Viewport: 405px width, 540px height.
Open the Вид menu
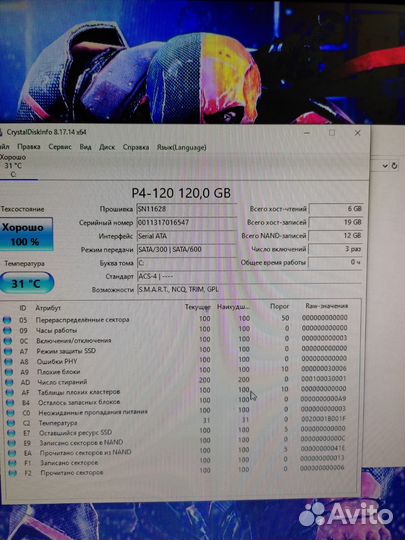85,147
